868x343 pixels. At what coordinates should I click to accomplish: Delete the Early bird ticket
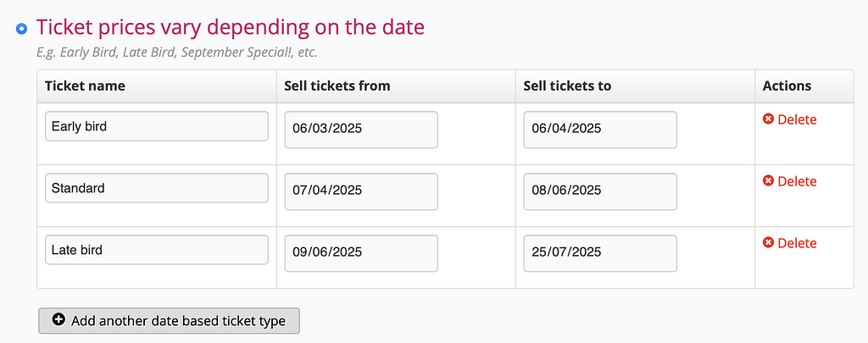click(790, 119)
